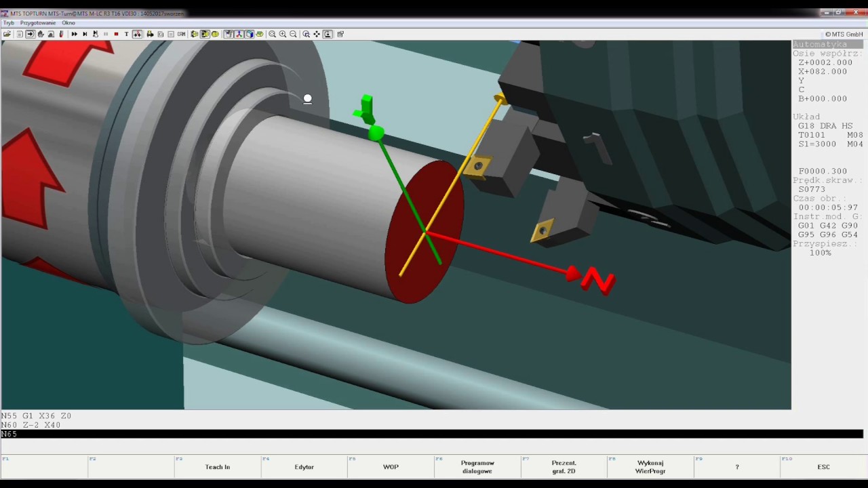The image size is (868, 488).
Task: Click the zoom in magnifier with plus
Action: pos(283,34)
